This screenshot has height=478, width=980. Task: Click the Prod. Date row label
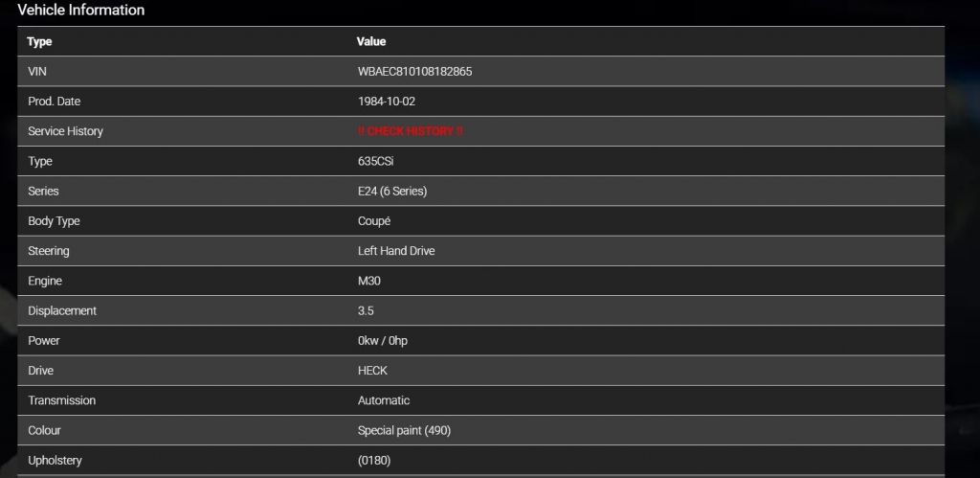click(x=55, y=102)
